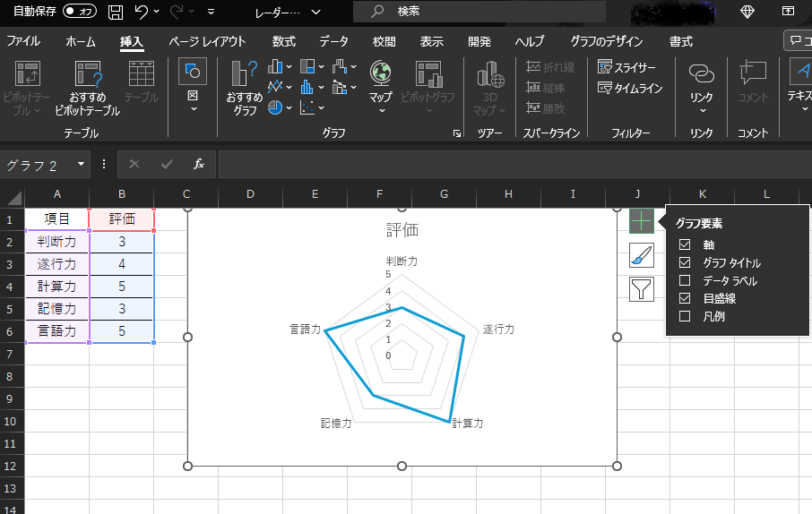Open Chart Styles paintbrush button
This screenshot has height=514, width=812.
pyautogui.click(x=642, y=256)
